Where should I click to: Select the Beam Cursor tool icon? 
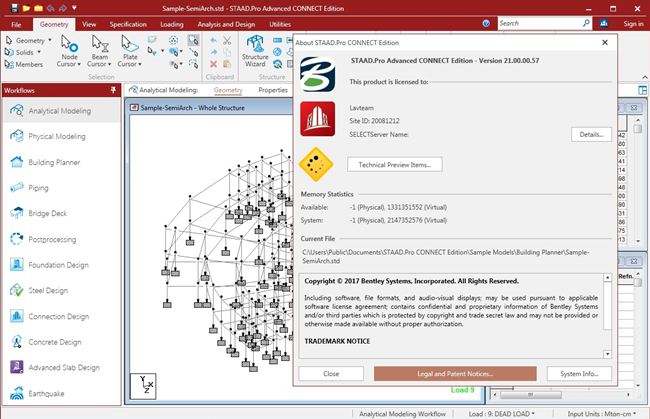[99, 44]
